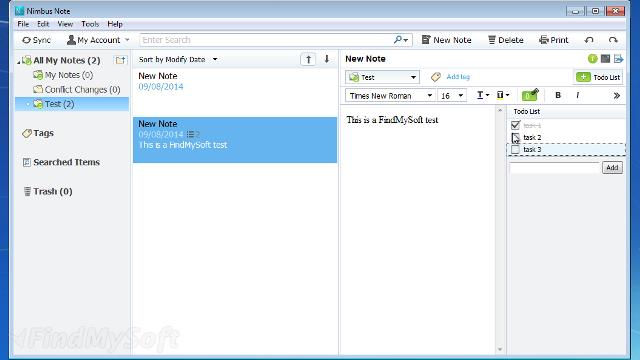
Task: Open the My Account dropdown
Action: (98, 40)
